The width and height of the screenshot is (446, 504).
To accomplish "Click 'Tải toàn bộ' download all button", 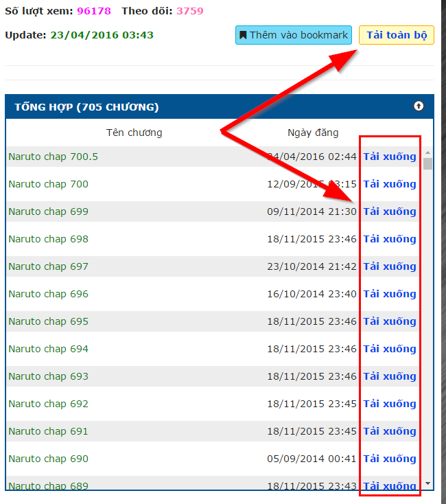I will pyautogui.click(x=397, y=35).
